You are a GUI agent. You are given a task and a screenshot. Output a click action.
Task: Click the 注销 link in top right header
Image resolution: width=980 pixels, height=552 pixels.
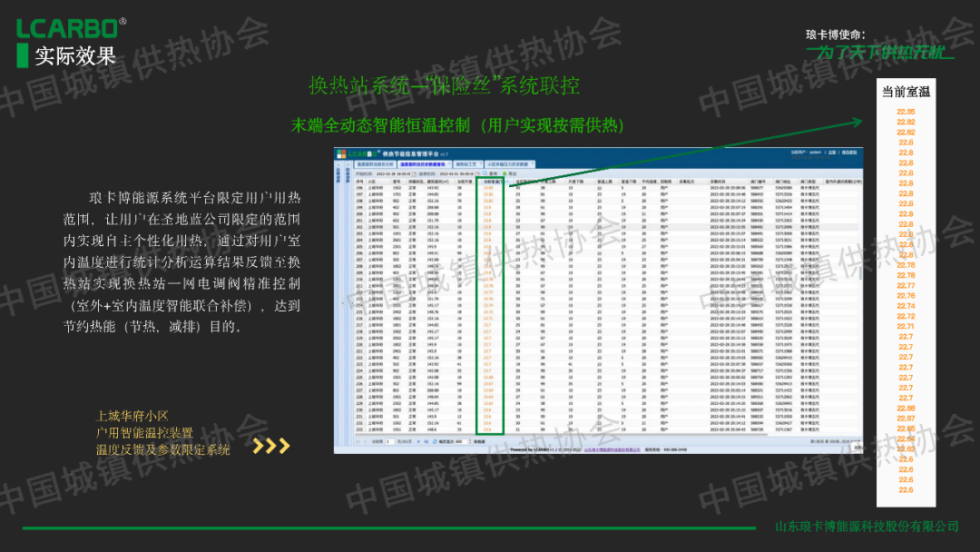(833, 153)
